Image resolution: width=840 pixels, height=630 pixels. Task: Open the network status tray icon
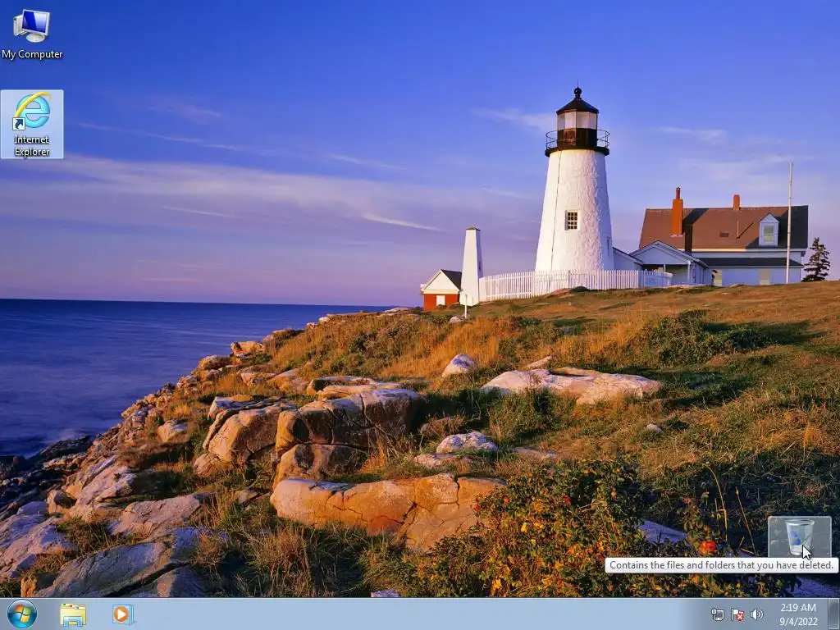(x=717, y=614)
